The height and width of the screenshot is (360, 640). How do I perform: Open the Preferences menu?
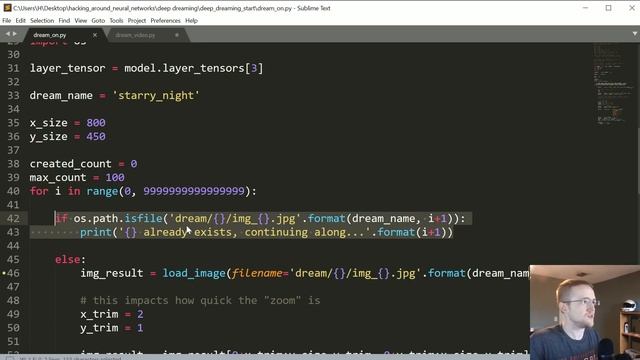tap(165, 20)
